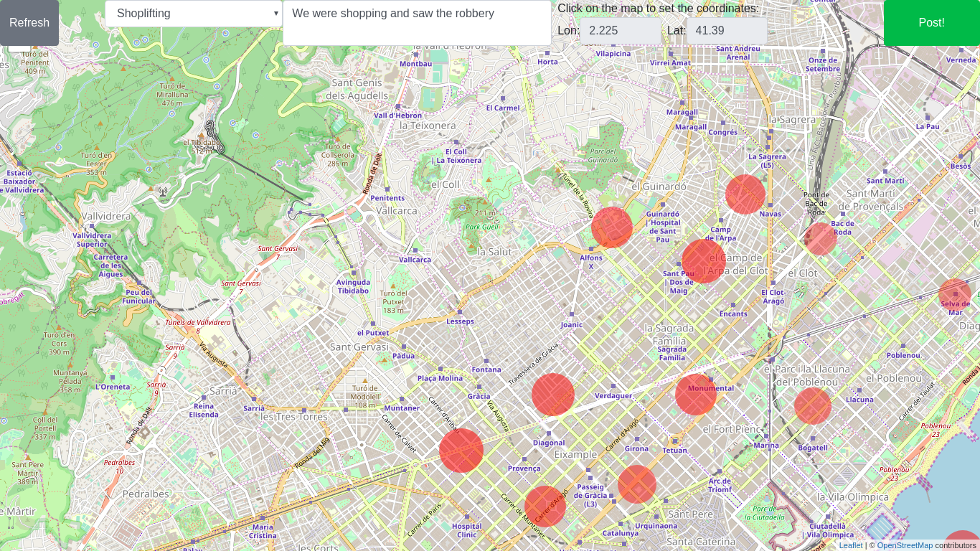Open the Shoplifting crime type dropdown
The image size is (980, 551).
click(x=194, y=14)
